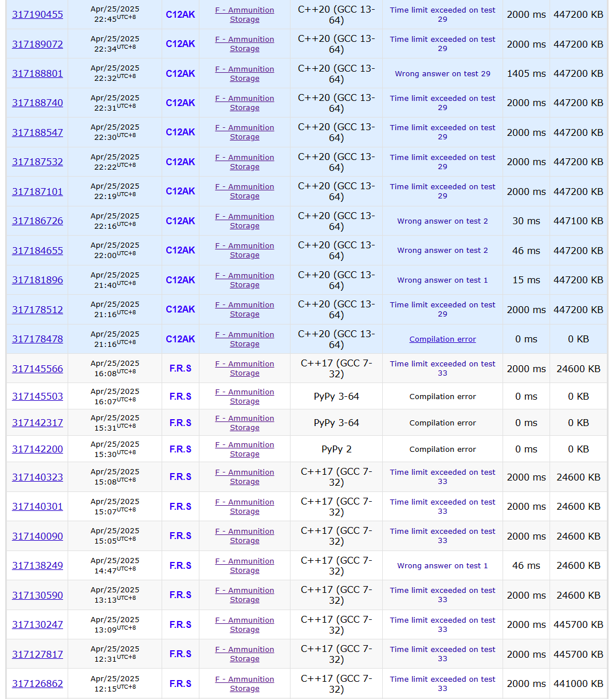Screen dimensions: 616x699
Task: Open submission 317140323
Action: (x=37, y=477)
